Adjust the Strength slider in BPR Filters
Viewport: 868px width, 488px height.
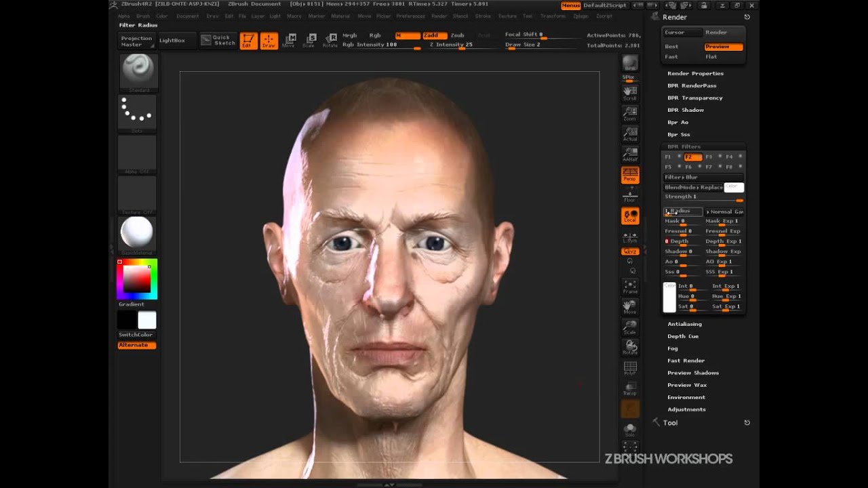tap(703, 197)
